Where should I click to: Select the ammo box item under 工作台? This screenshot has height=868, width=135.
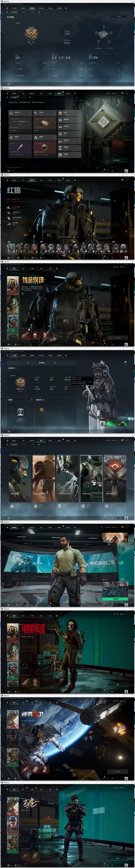click(x=45, y=123)
